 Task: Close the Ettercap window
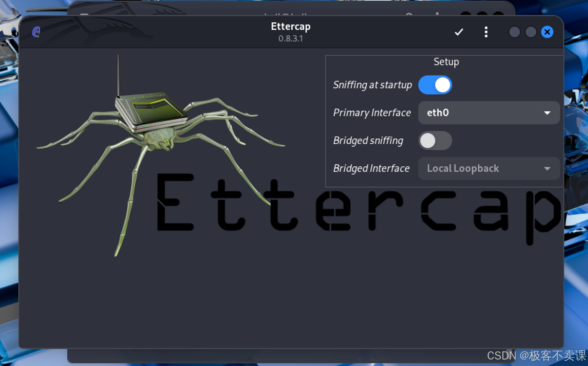(x=547, y=32)
